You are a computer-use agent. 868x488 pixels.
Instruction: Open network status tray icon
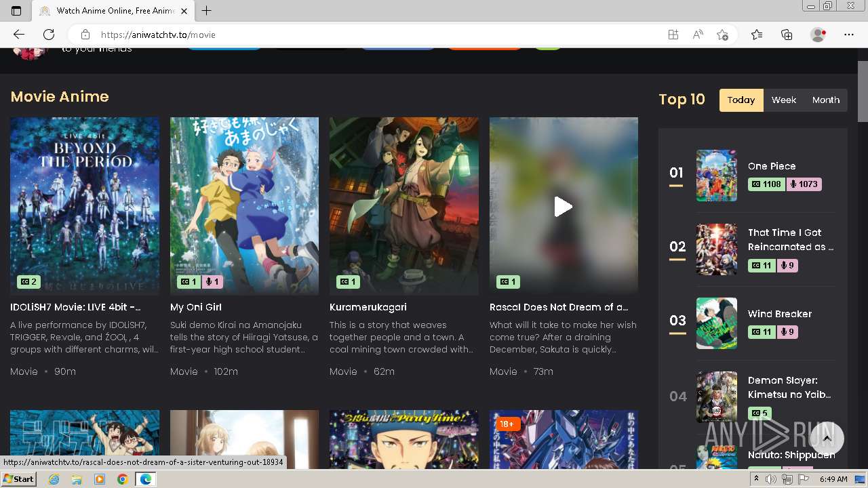click(x=787, y=479)
